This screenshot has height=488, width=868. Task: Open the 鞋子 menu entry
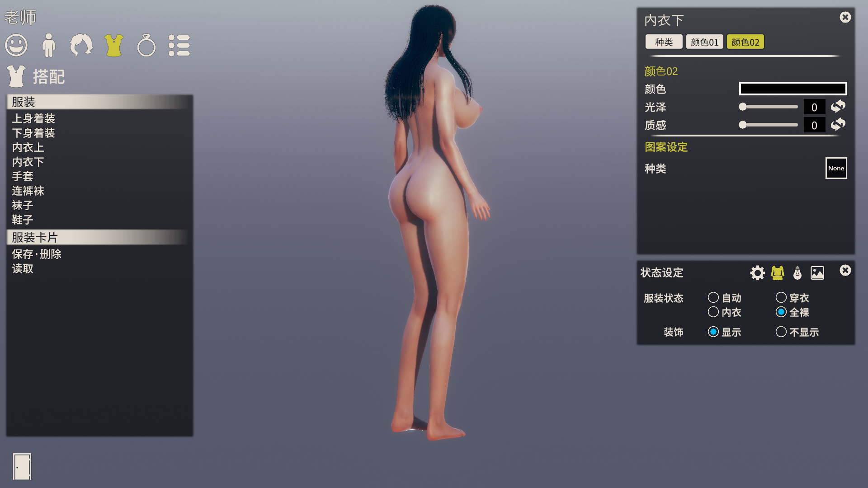(23, 220)
